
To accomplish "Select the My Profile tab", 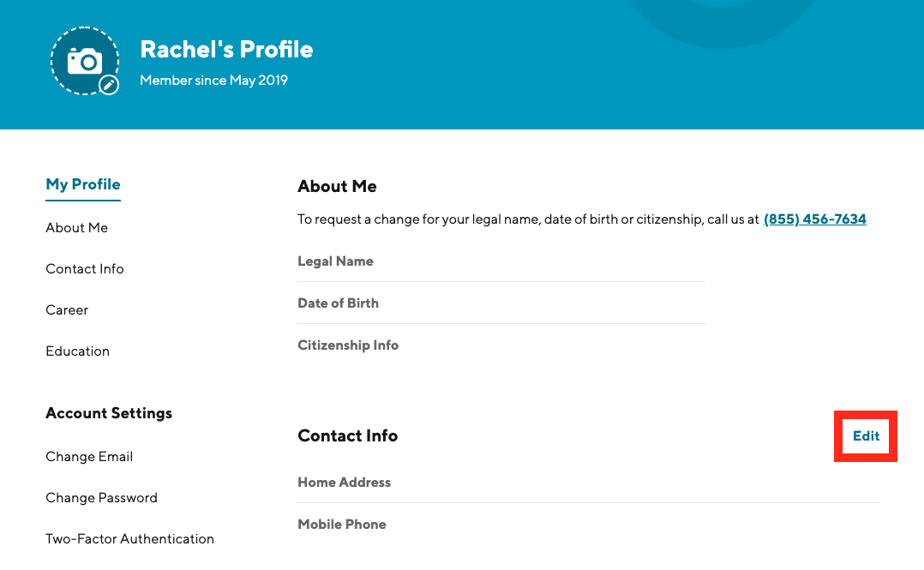I will click(x=83, y=184).
